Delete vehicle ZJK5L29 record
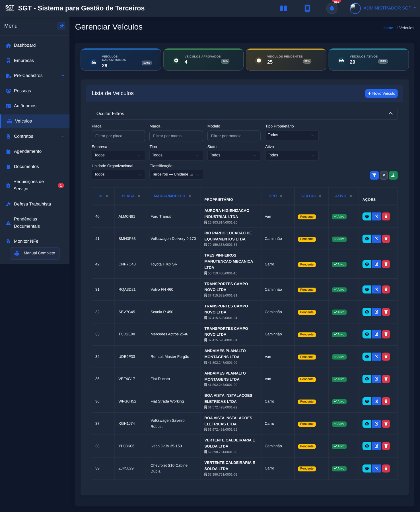Screen dimensions: 420x512 coord(386,468)
